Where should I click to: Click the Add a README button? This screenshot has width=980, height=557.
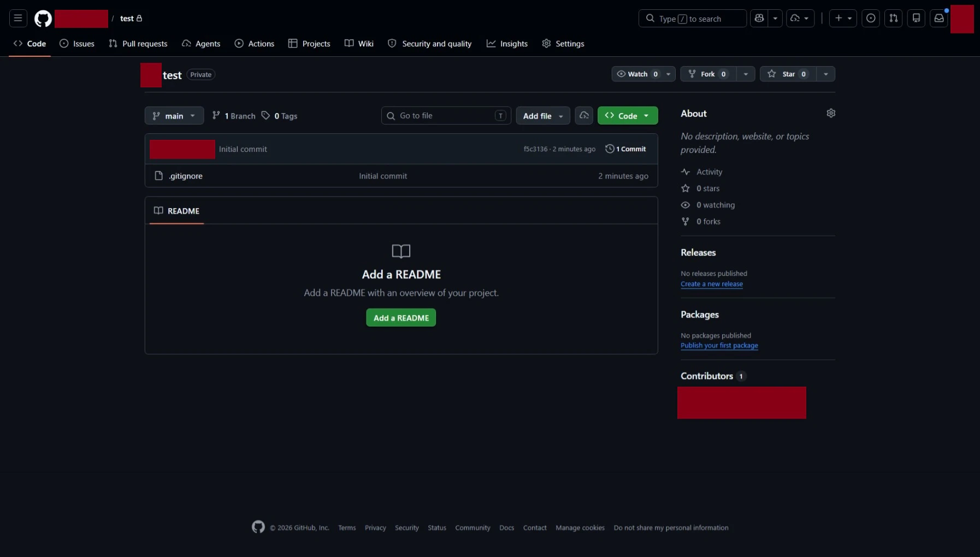(401, 318)
